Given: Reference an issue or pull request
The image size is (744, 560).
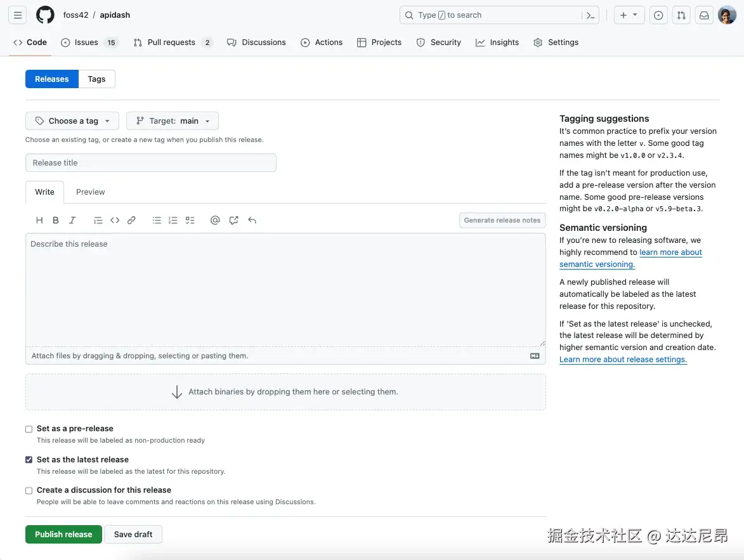Looking at the screenshot, I should coord(233,220).
